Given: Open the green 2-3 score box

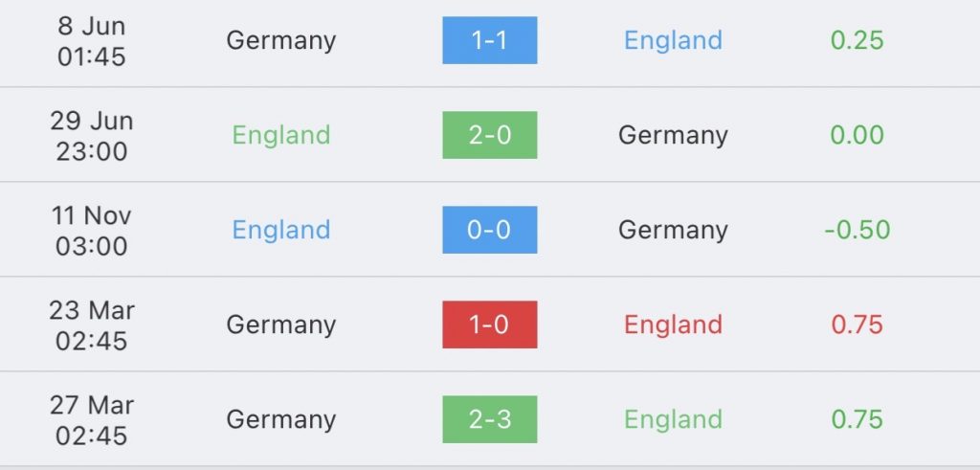Looking at the screenshot, I should [489, 419].
